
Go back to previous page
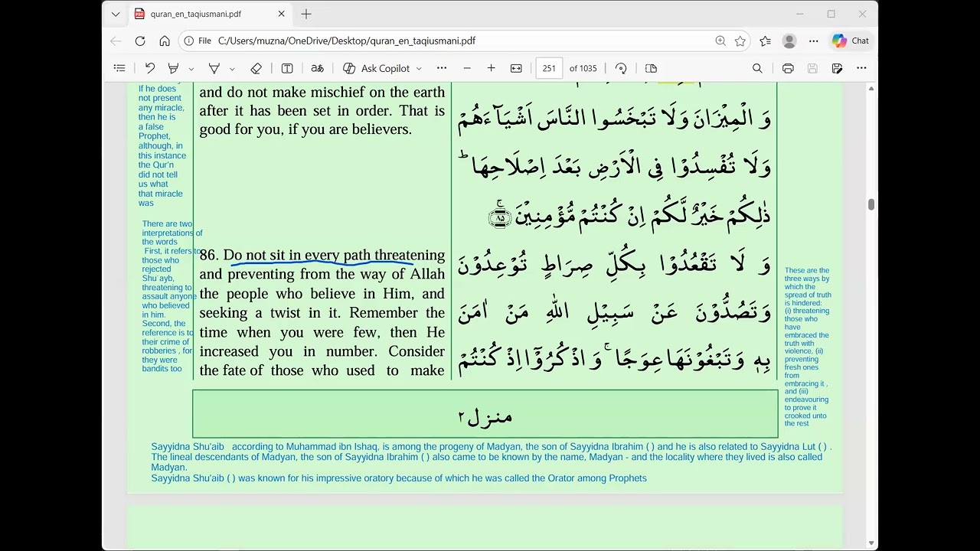(x=116, y=41)
